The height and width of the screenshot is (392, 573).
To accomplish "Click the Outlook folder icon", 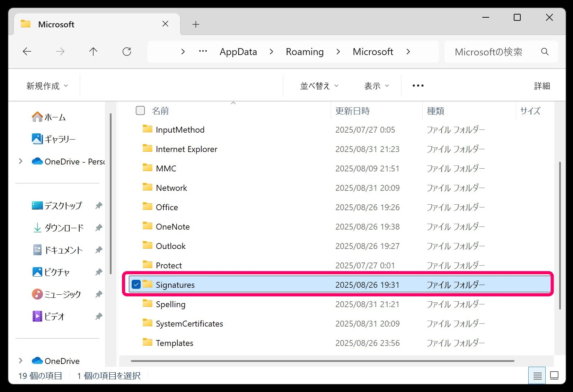I will 148,246.
